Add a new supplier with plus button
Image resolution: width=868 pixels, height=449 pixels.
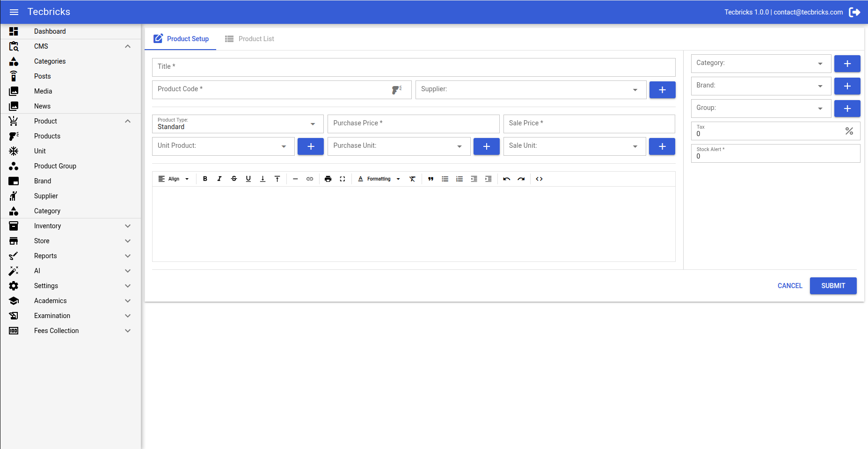(662, 90)
